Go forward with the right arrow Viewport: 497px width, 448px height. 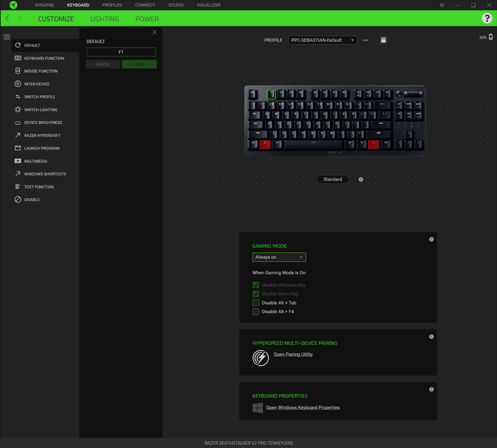coord(19,19)
